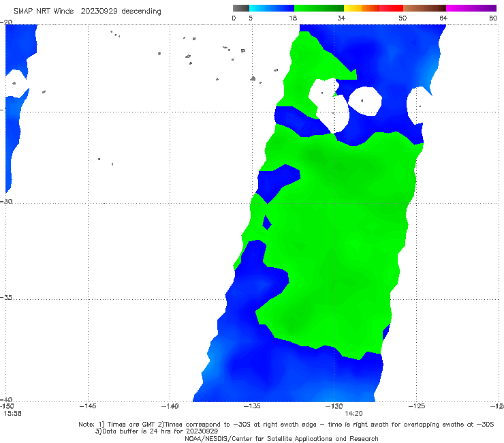Click the longitude label '-140'
504x443 pixels.
pos(170,406)
